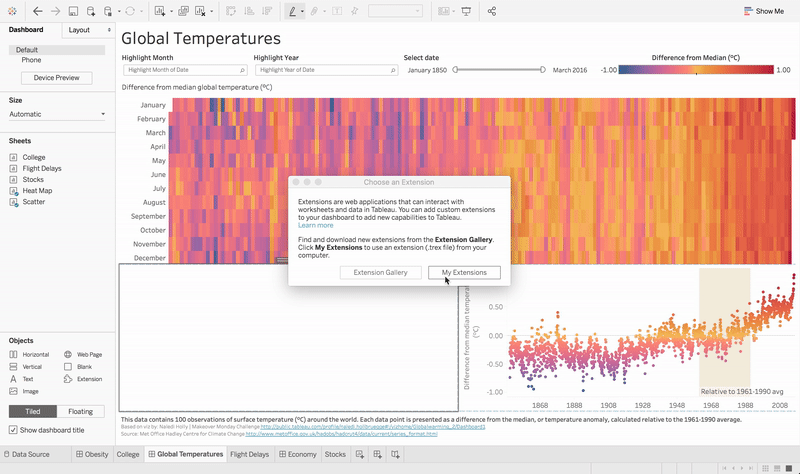Click My Extensions button in dialog
This screenshot has height=474, width=800.
464,272
